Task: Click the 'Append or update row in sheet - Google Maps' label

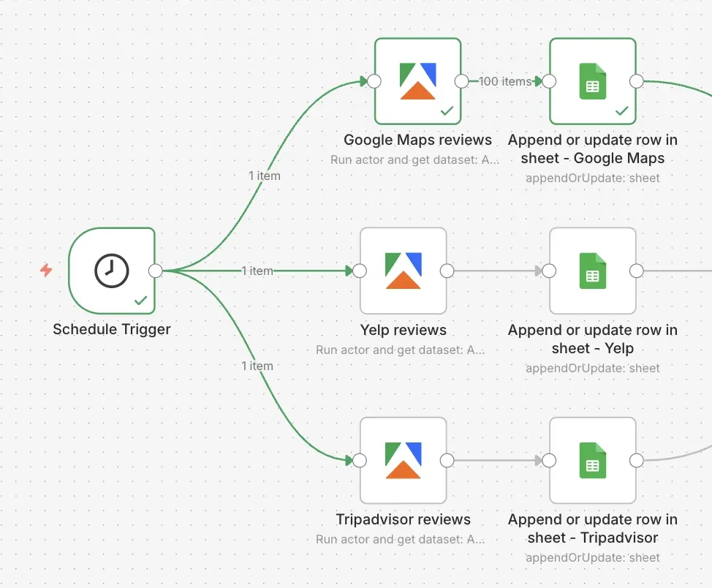Action: [593, 149]
